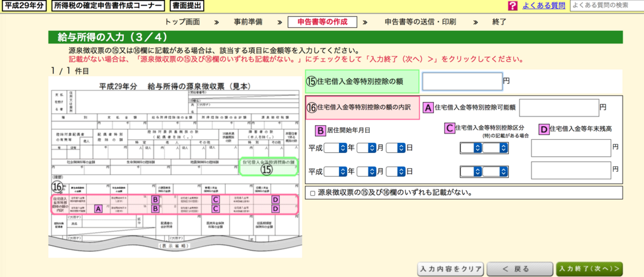Open the first row 月 dropdown

(367, 149)
